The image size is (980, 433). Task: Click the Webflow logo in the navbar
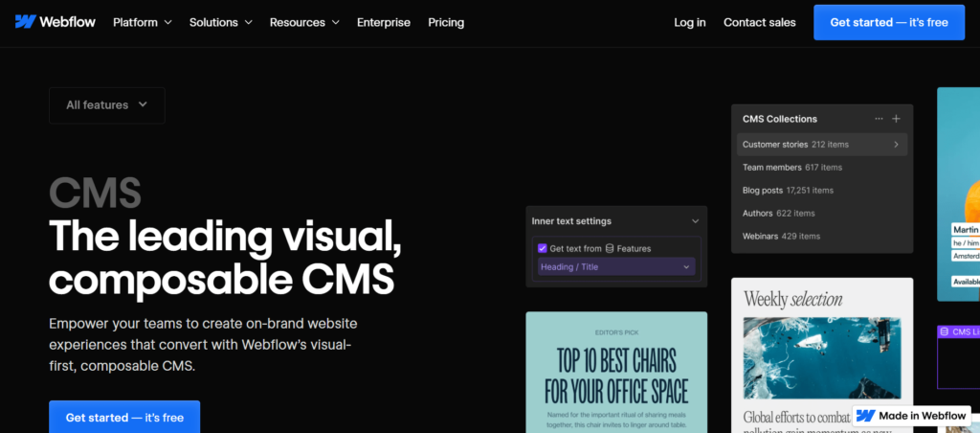pos(55,22)
